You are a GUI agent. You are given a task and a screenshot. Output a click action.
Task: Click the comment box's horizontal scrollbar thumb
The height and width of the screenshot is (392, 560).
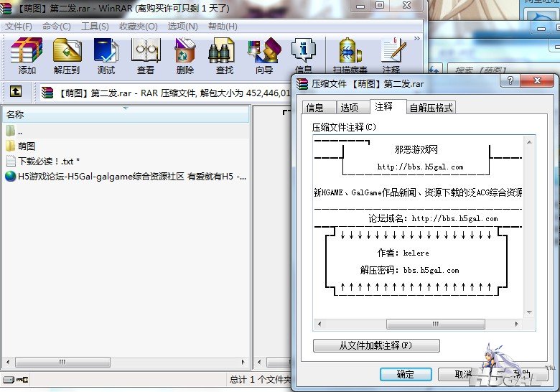coord(436,324)
